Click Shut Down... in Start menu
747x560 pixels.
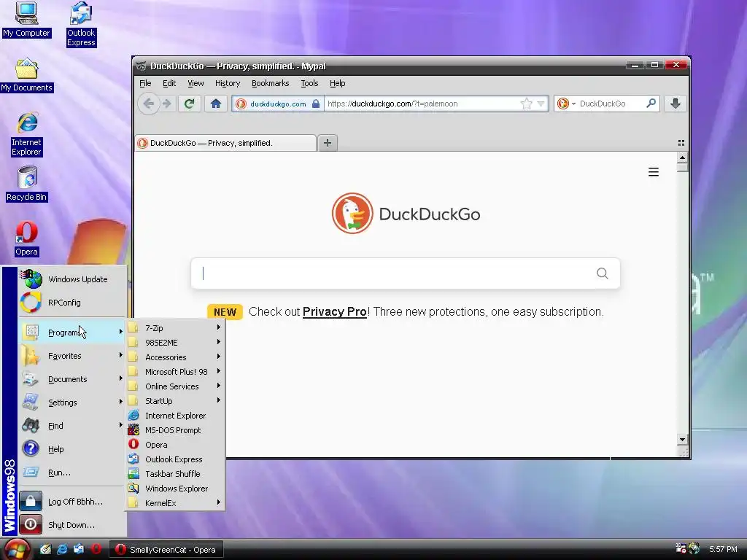72,525
